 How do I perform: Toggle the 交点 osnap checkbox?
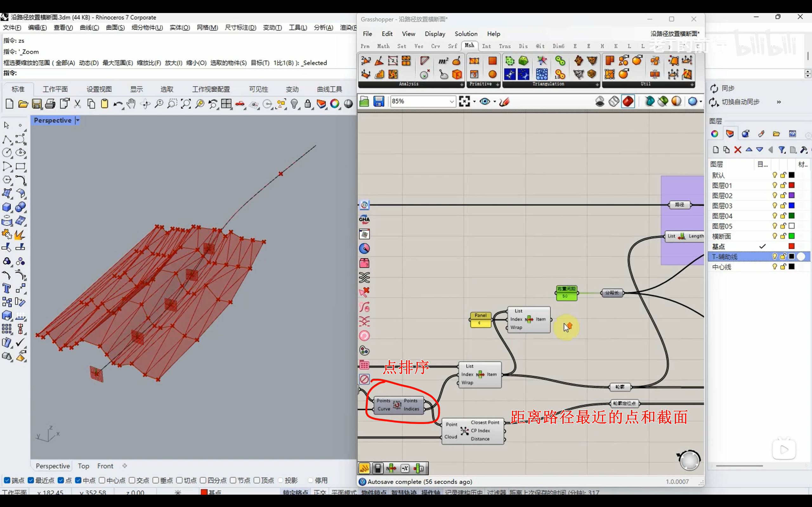[x=132, y=480]
